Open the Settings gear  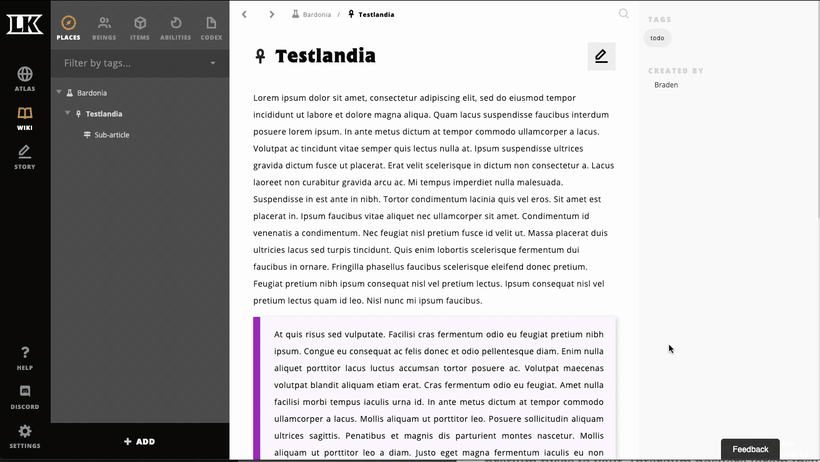coord(25,436)
